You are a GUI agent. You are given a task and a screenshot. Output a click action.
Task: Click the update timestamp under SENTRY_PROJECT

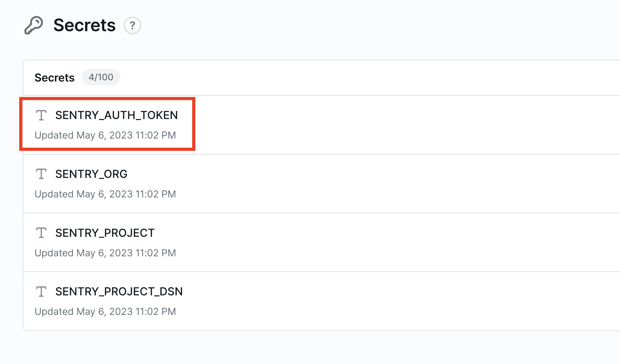[105, 253]
